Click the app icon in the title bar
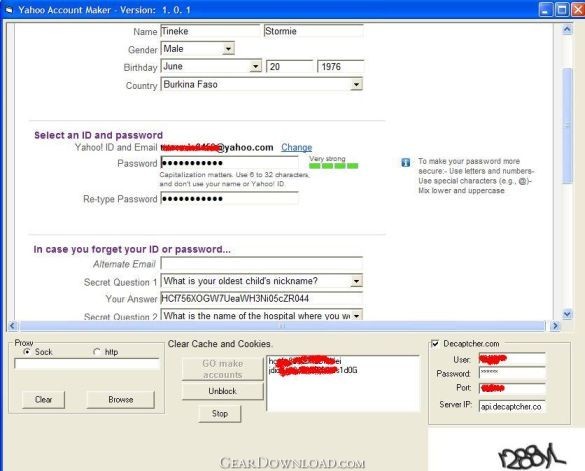The height and width of the screenshot is (471, 585). coord(9,10)
